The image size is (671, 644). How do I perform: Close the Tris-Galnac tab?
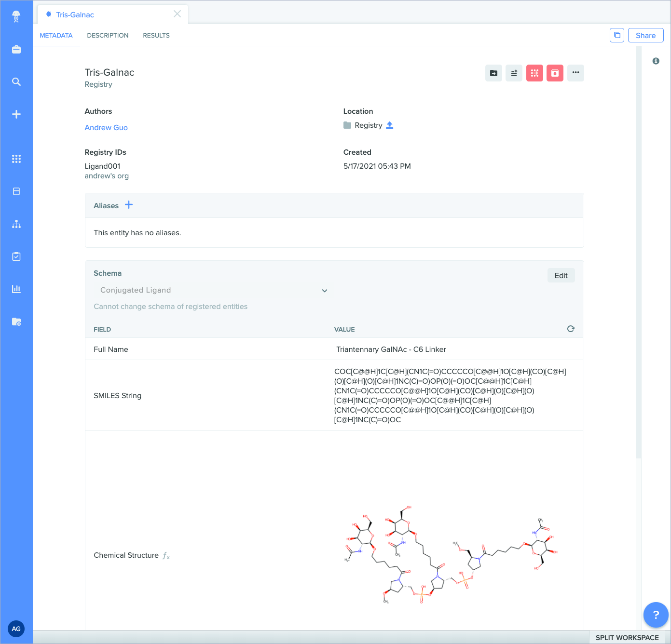(x=177, y=14)
